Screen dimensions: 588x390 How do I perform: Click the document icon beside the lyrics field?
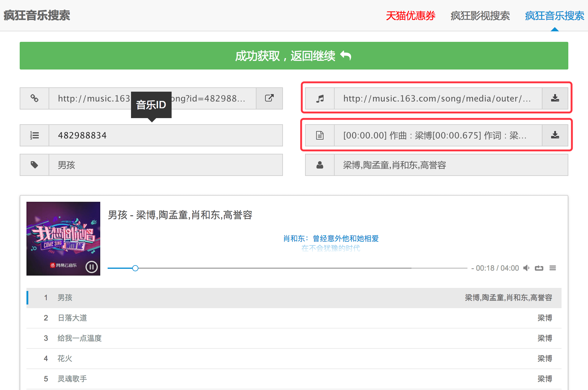[x=320, y=135]
